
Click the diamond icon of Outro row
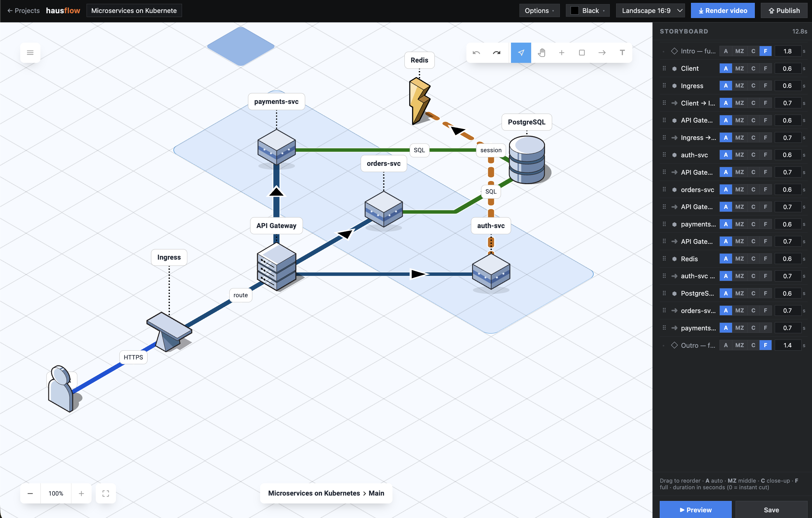pos(674,345)
